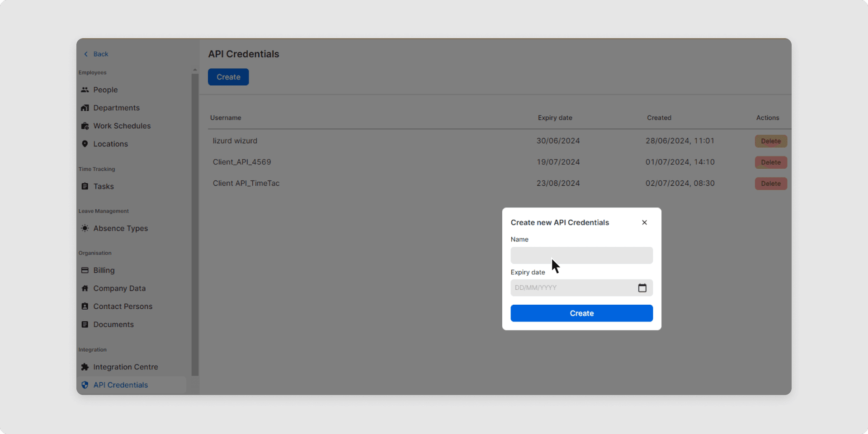Open the Documents section in sidebar
The height and width of the screenshot is (434, 868).
[x=113, y=324]
